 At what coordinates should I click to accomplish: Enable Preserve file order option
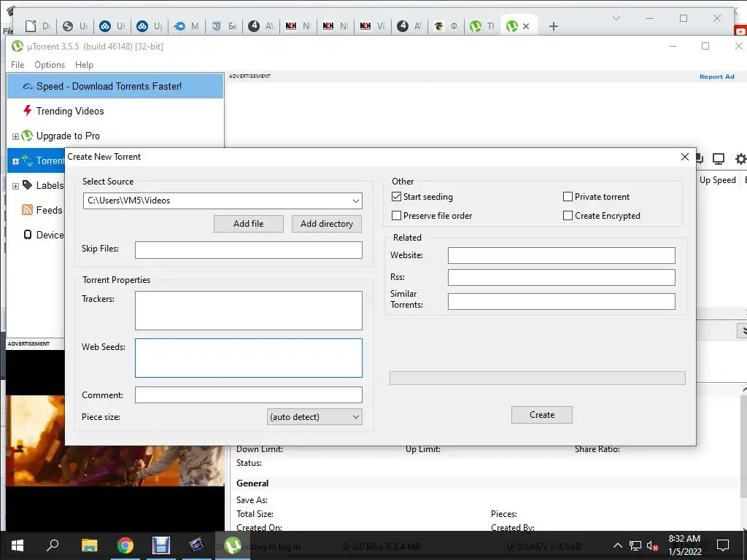click(x=396, y=216)
